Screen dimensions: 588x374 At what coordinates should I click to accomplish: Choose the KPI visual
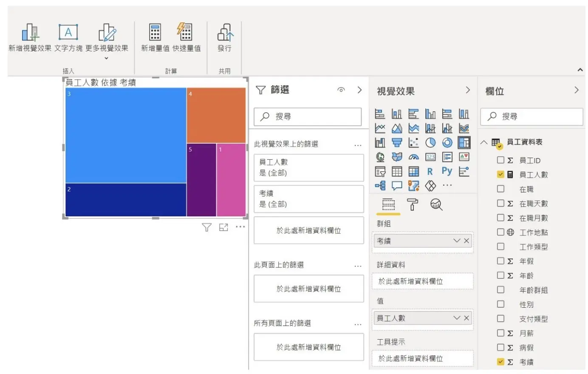click(464, 157)
